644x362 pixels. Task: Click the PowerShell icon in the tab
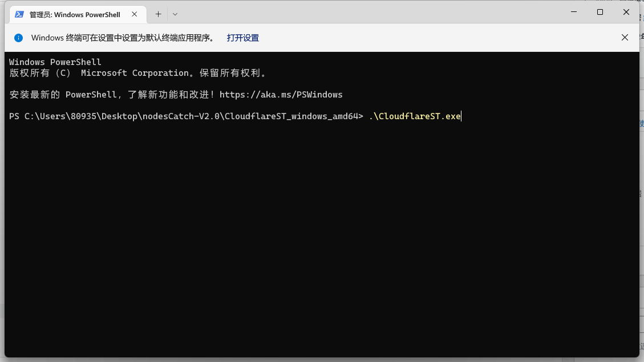[19, 14]
